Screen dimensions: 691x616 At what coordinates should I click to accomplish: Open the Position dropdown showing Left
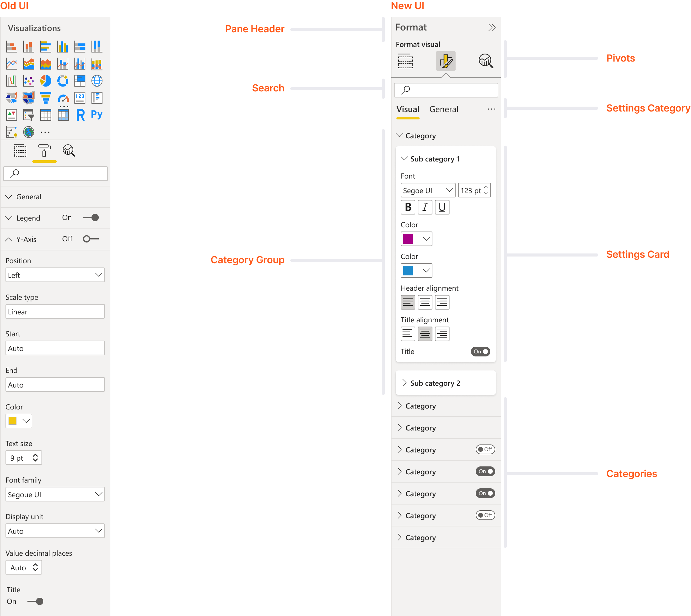[55, 275]
